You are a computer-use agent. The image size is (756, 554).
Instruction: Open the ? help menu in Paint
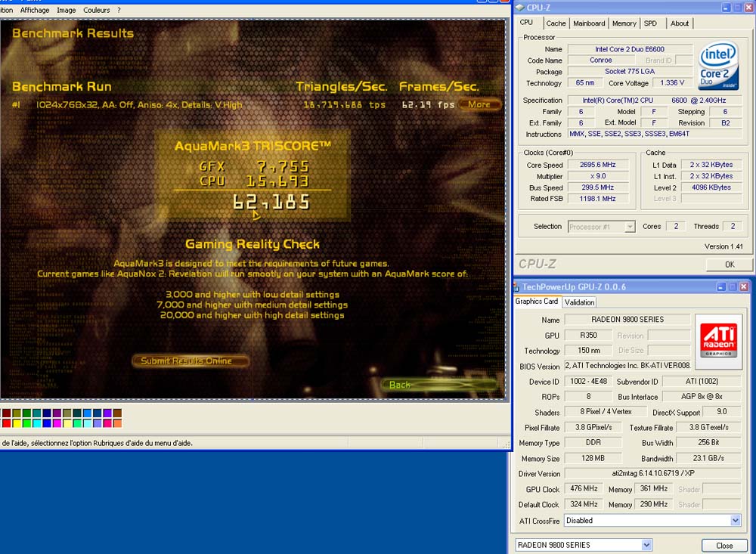pyautogui.click(x=119, y=10)
